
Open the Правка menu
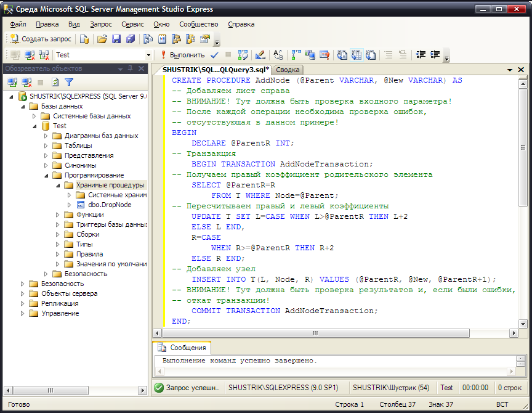47,24
